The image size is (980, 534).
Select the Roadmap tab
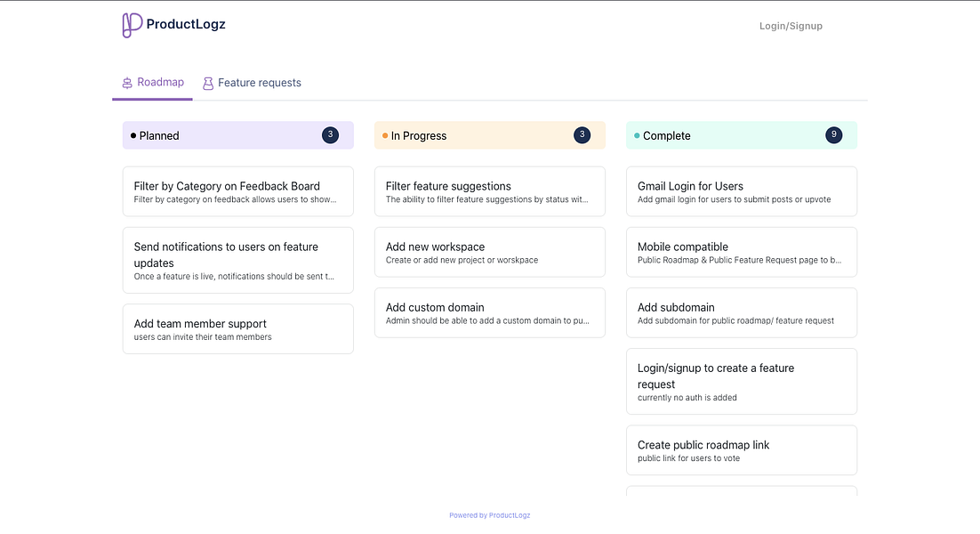[160, 83]
